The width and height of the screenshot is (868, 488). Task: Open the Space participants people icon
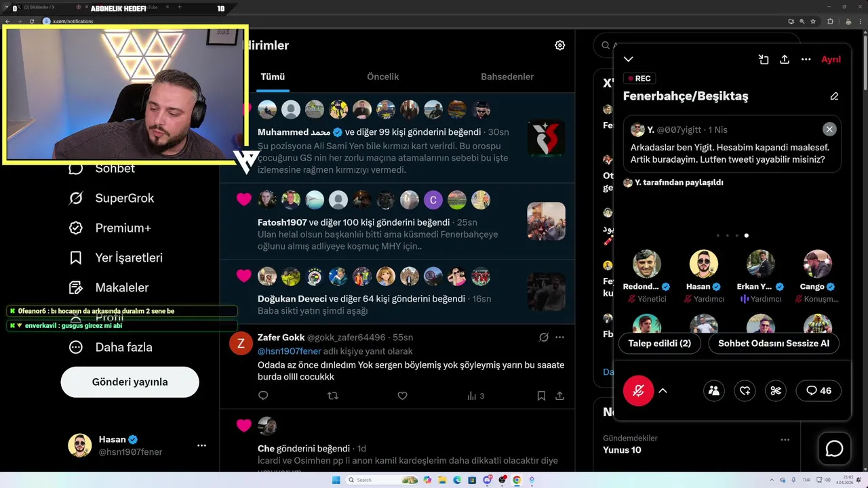713,390
